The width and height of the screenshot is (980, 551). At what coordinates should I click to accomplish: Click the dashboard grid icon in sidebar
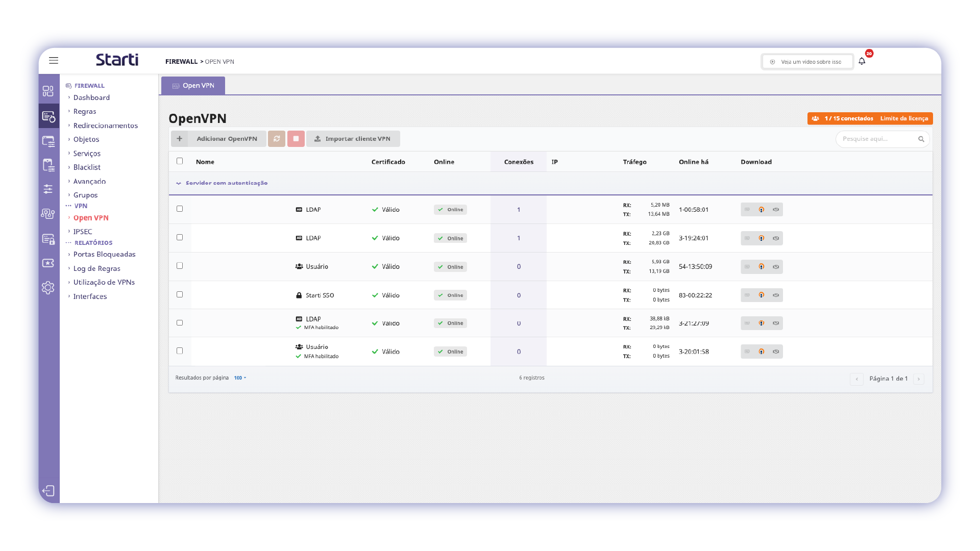click(48, 91)
